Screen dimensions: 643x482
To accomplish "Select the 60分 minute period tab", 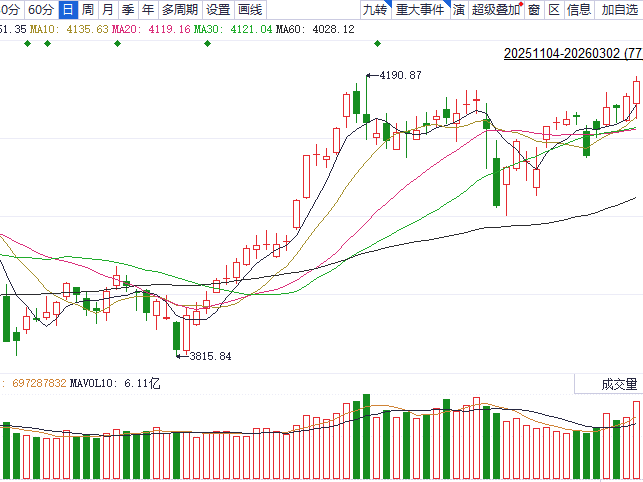I will (41, 10).
